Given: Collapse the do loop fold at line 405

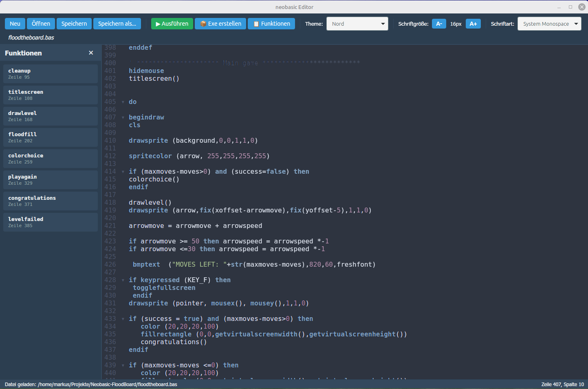Looking at the screenshot, I should pos(123,102).
